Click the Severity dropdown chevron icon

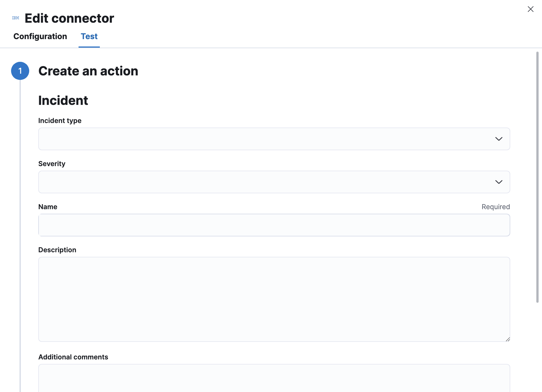[499, 182]
